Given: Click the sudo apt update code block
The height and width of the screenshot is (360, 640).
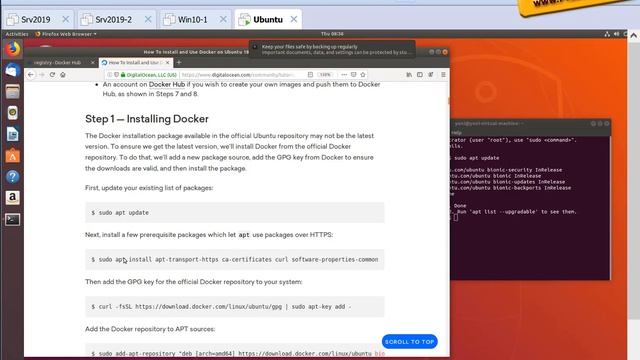Looking at the screenshot, I should pos(235,213).
